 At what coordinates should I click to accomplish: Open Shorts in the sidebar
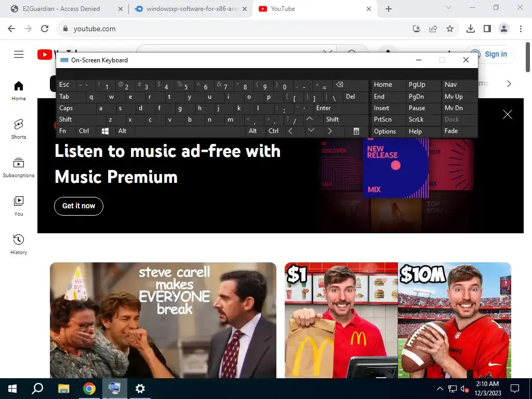click(19, 129)
